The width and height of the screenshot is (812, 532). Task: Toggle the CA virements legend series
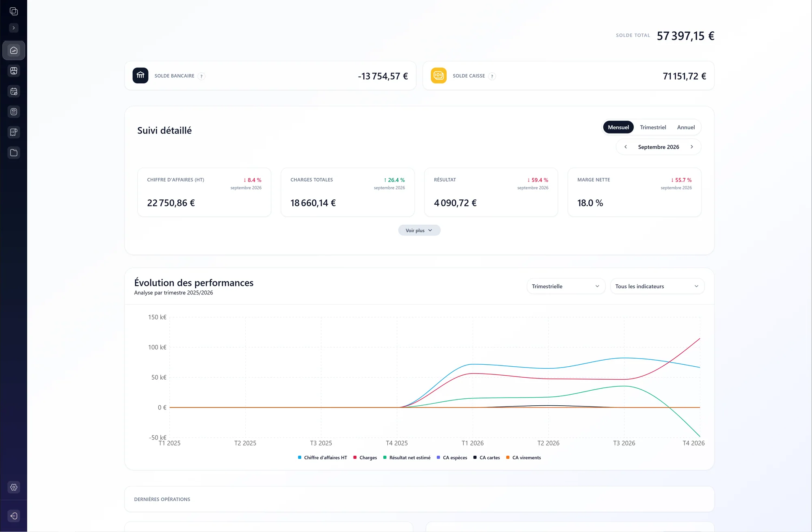(x=523, y=458)
